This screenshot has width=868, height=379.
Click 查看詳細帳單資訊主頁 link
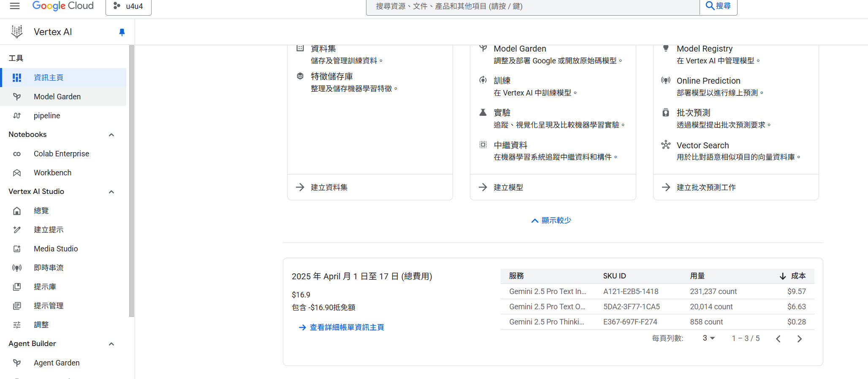[347, 327]
